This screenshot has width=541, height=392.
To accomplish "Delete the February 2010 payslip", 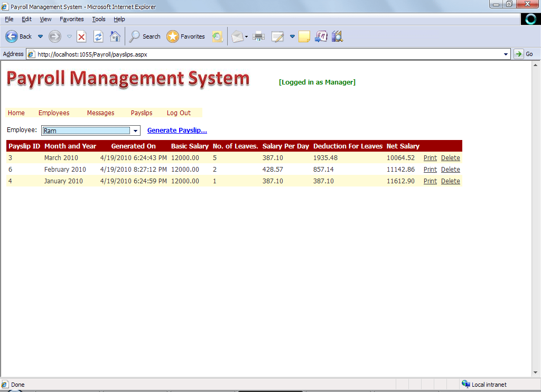I will (450, 170).
